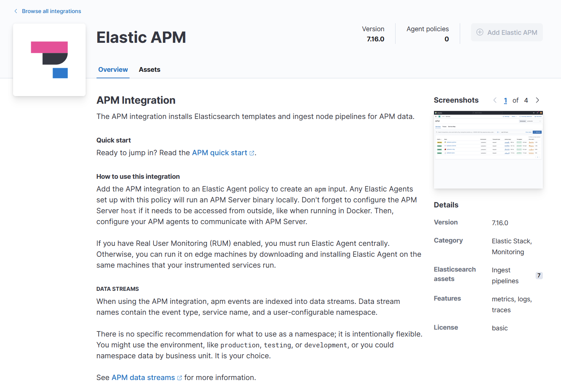Click the APM Integration heading

tap(136, 100)
